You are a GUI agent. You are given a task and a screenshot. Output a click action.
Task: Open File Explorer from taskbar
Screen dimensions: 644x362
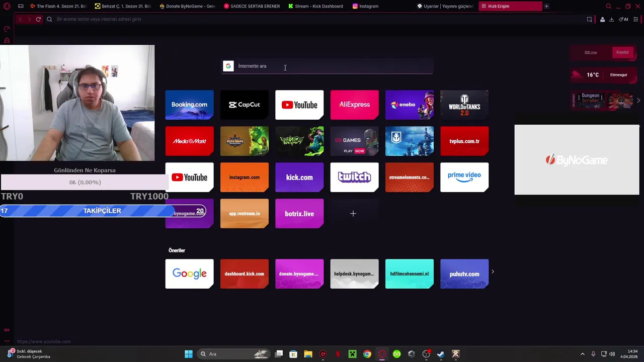[308, 354]
